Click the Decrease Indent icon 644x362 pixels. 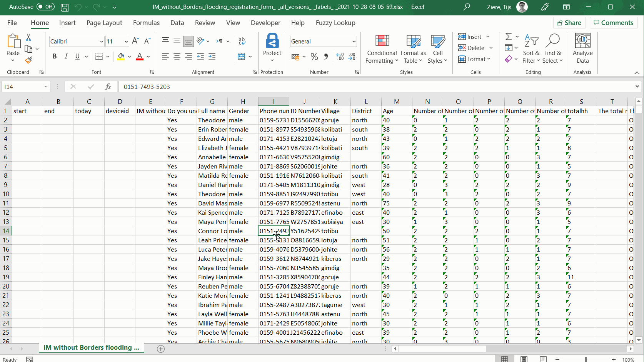200,57
